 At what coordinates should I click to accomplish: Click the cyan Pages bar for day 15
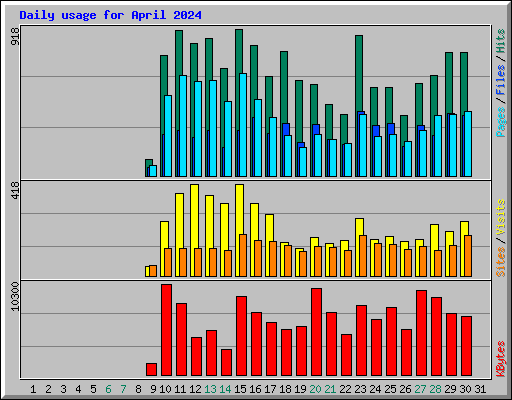[243, 125]
